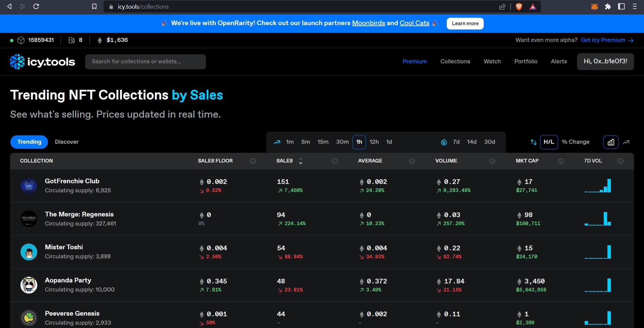Click the icy.tools snowflake logo

point(17,62)
